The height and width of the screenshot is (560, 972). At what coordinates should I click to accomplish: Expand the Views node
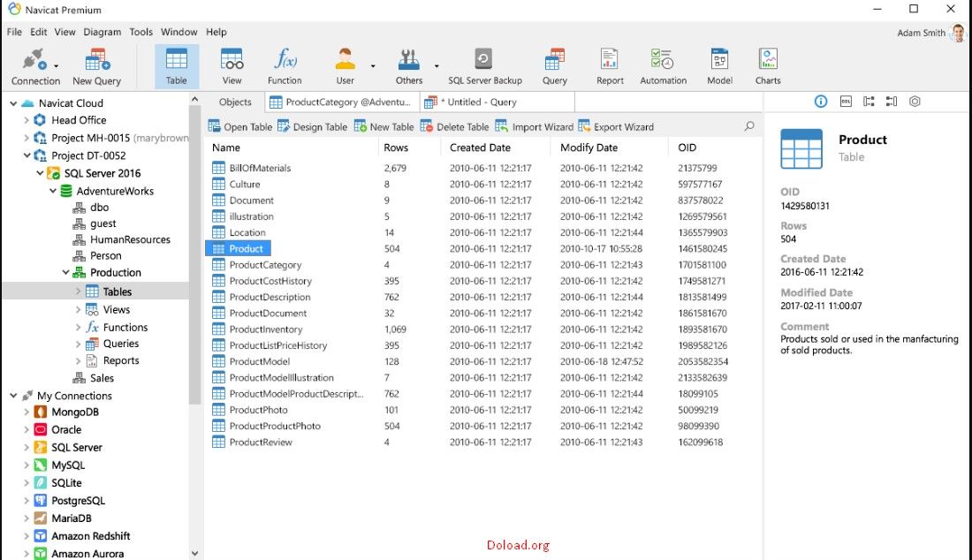coord(78,310)
